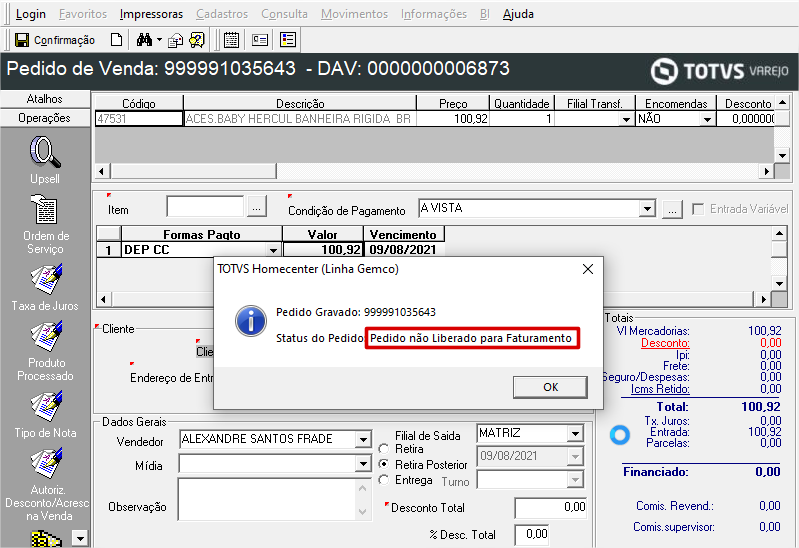Click the TOTVS Varejo logo
799x548 pixels.
[x=720, y=71]
